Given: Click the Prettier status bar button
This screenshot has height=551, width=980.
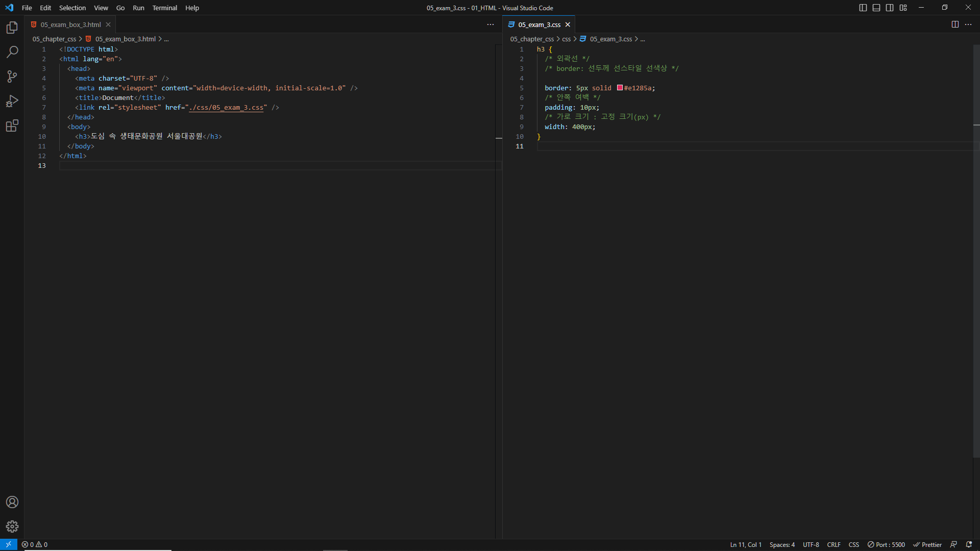Looking at the screenshot, I should pos(927,545).
